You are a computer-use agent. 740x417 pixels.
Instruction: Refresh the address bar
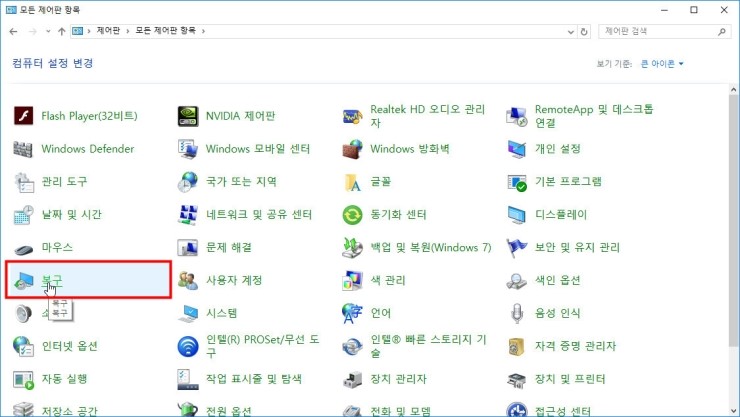pos(584,32)
